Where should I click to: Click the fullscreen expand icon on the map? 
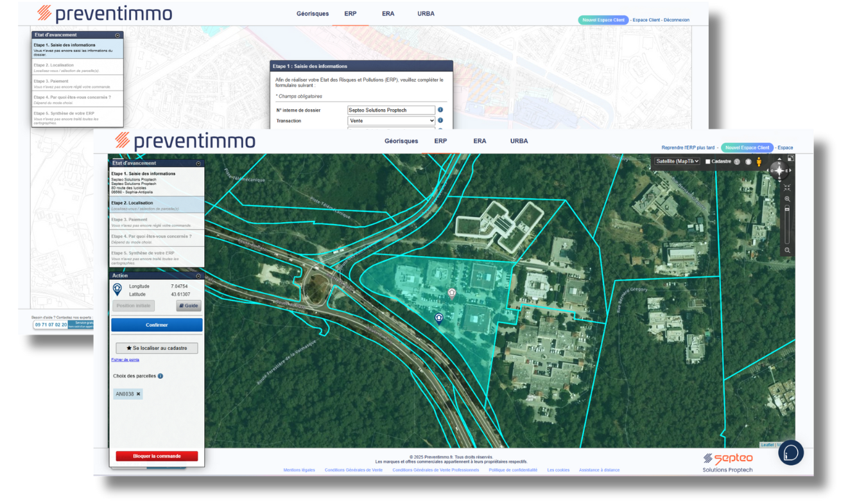point(791,158)
